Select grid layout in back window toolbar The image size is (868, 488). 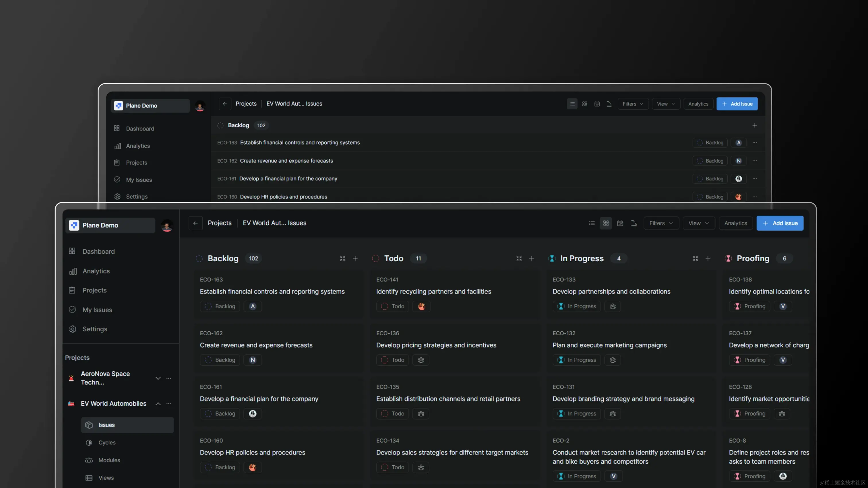(585, 104)
